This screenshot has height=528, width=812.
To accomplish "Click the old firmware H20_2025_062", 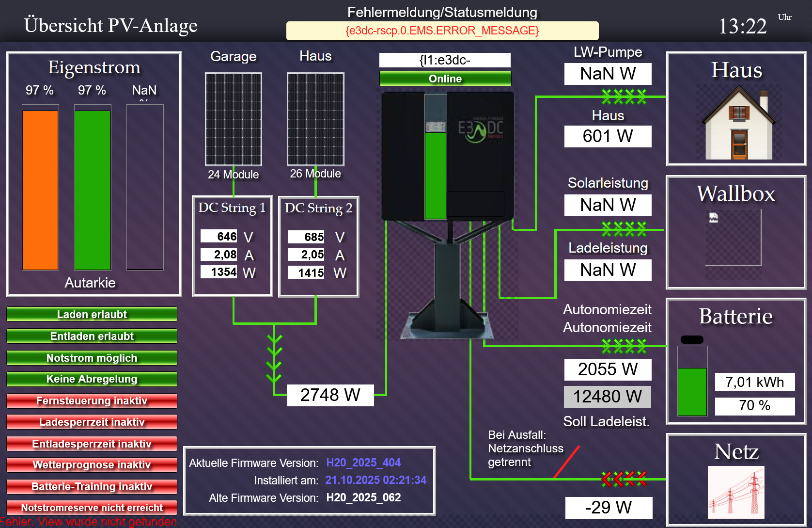I will 363,497.
